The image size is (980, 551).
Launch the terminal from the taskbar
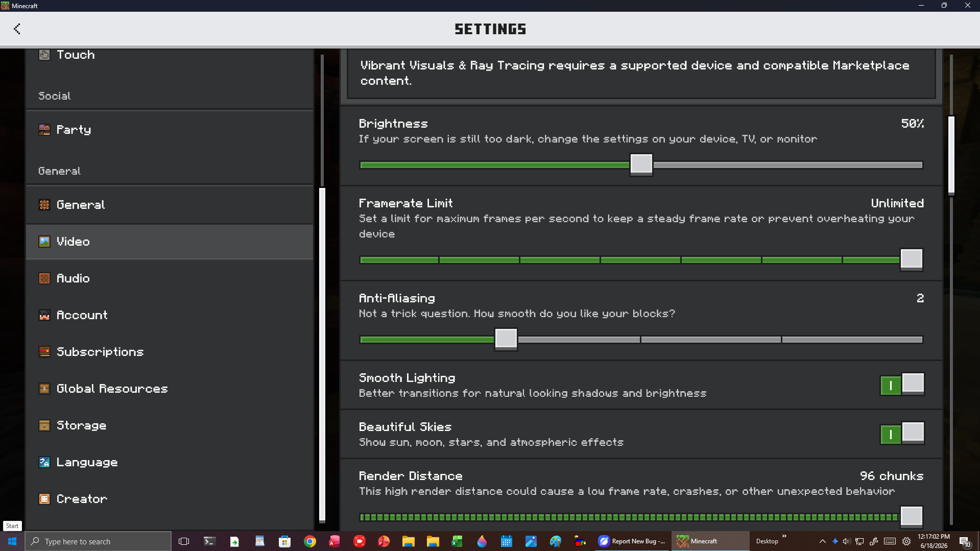pos(209,541)
